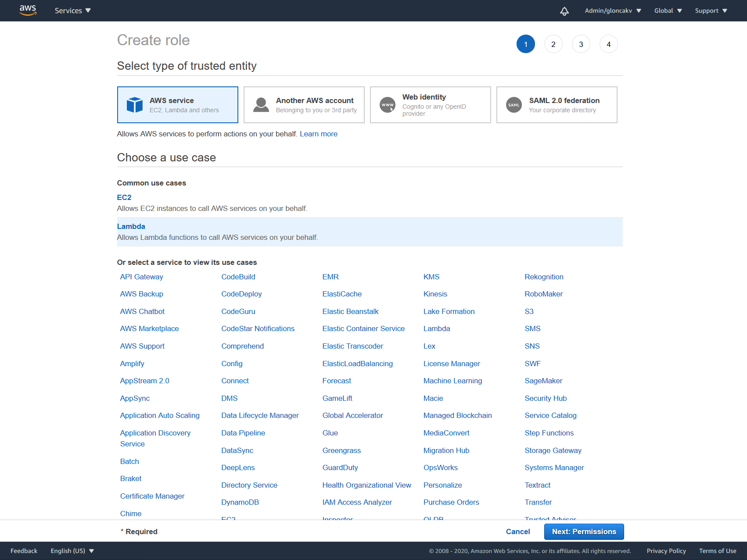Select the SageMaker service
Viewport: 747px width, 560px height.
[543, 381]
